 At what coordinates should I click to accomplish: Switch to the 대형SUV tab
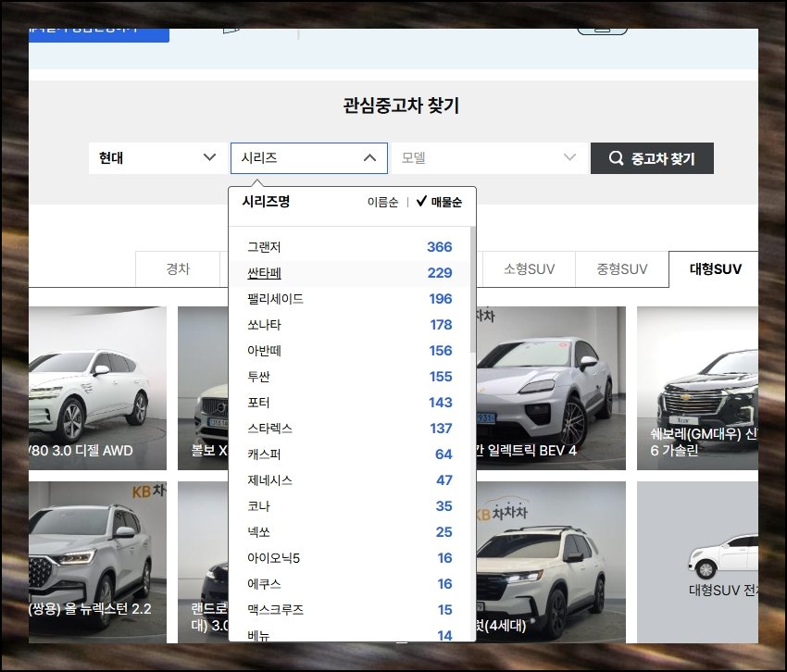coord(714,269)
